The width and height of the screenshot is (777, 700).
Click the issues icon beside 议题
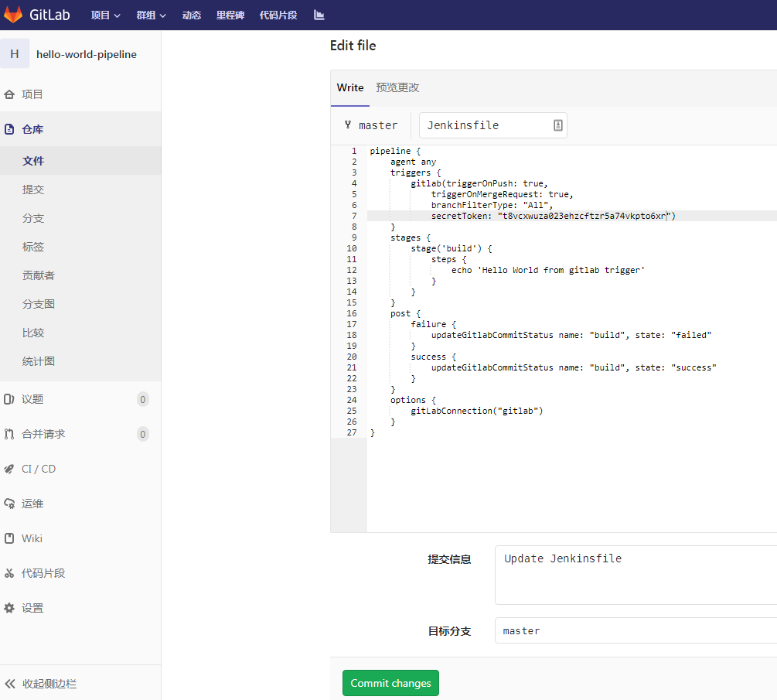9,399
